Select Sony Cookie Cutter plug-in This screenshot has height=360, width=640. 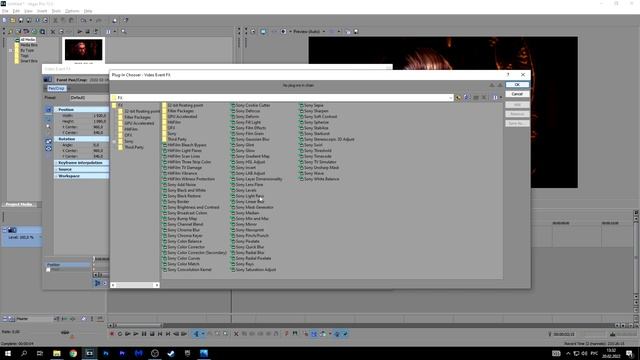coord(250,105)
